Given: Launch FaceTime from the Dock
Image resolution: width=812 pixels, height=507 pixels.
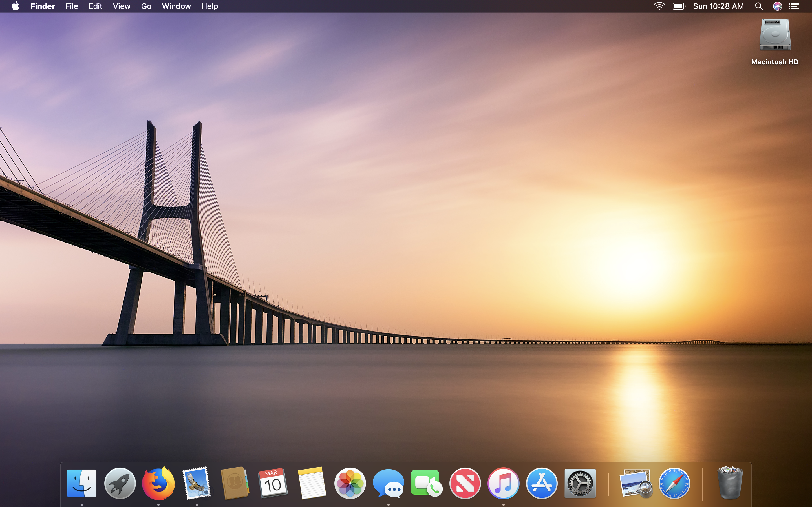Looking at the screenshot, I should pyautogui.click(x=427, y=483).
